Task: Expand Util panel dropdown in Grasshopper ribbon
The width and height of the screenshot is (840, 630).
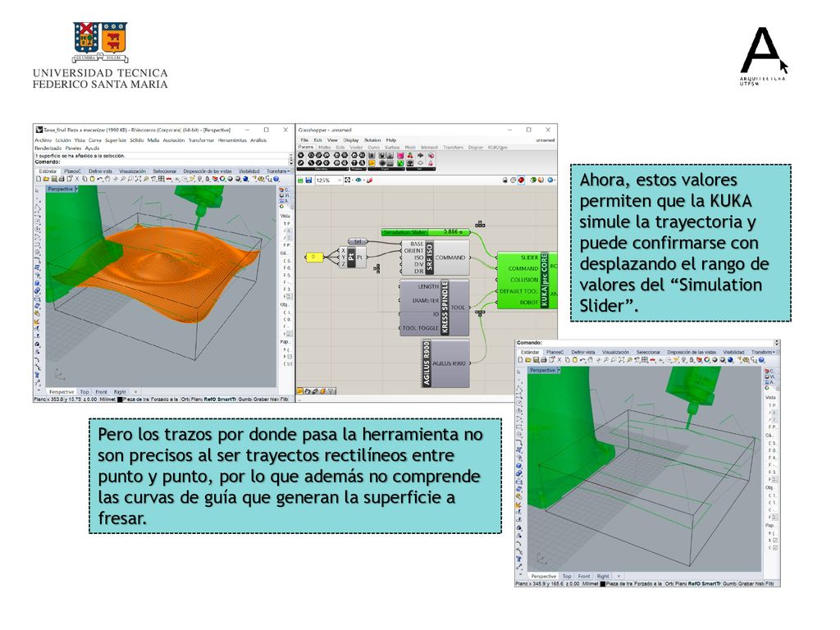Action: pyautogui.click(x=433, y=169)
